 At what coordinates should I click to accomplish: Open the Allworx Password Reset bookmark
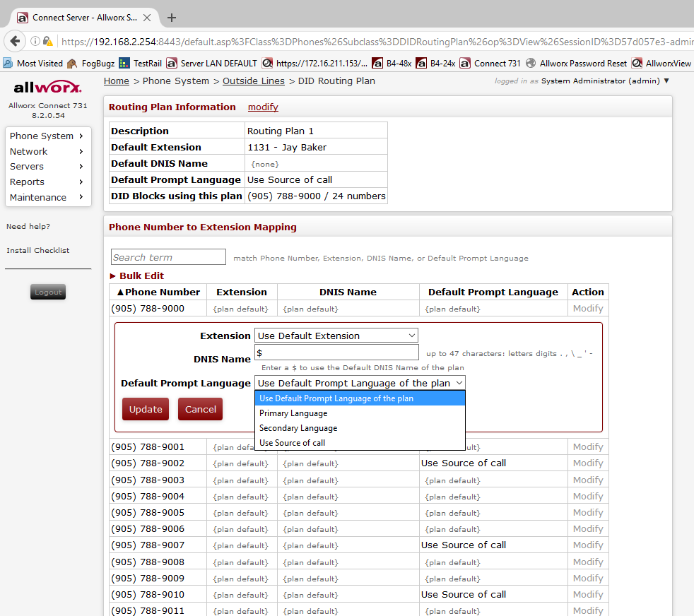pyautogui.click(x=576, y=64)
